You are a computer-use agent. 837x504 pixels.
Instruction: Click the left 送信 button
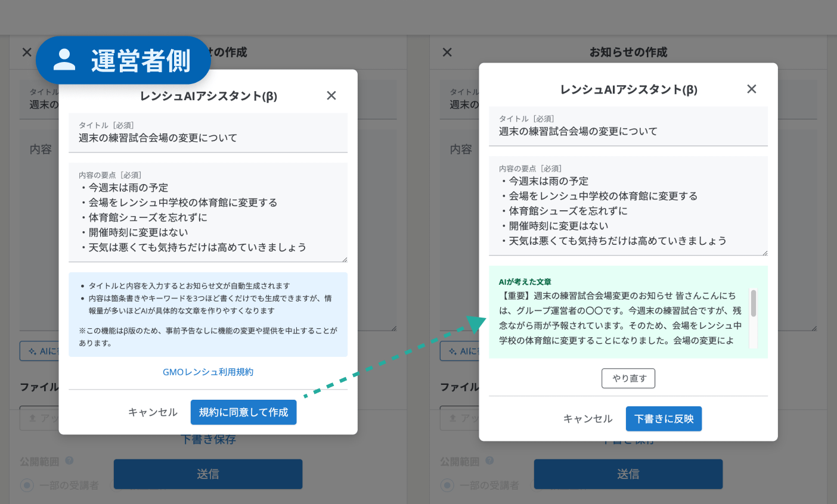pos(208,474)
